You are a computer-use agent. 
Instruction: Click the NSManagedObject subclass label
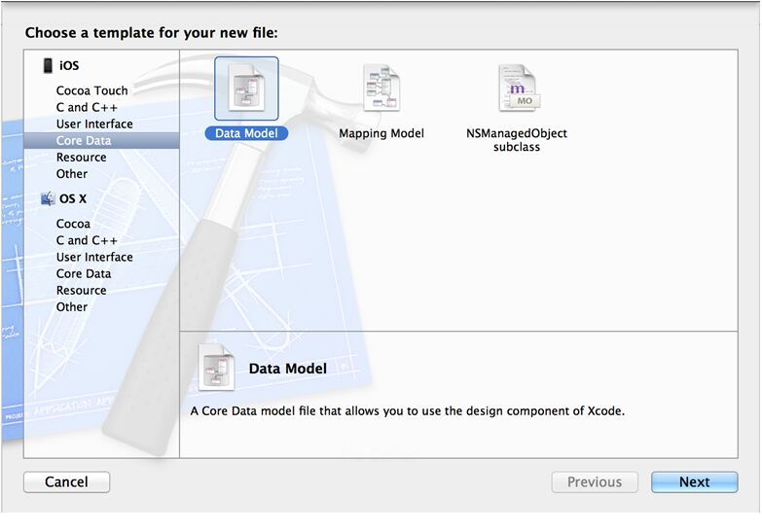click(x=517, y=140)
